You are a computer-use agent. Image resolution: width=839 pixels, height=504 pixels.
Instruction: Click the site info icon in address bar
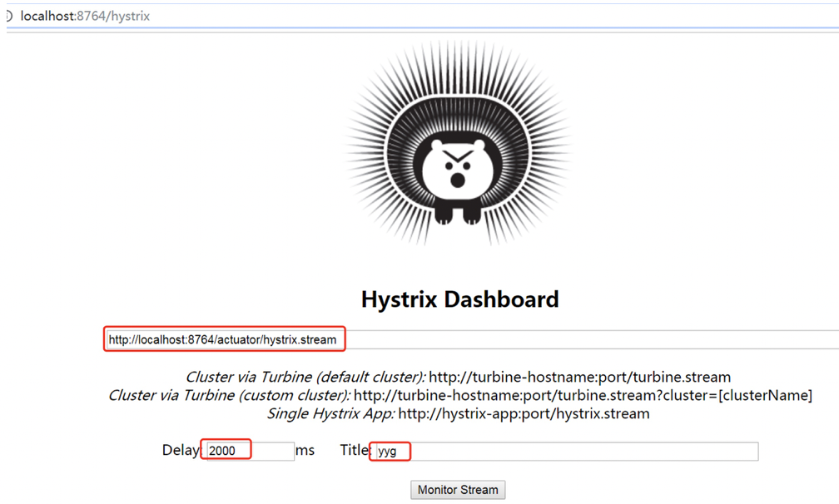(8, 16)
